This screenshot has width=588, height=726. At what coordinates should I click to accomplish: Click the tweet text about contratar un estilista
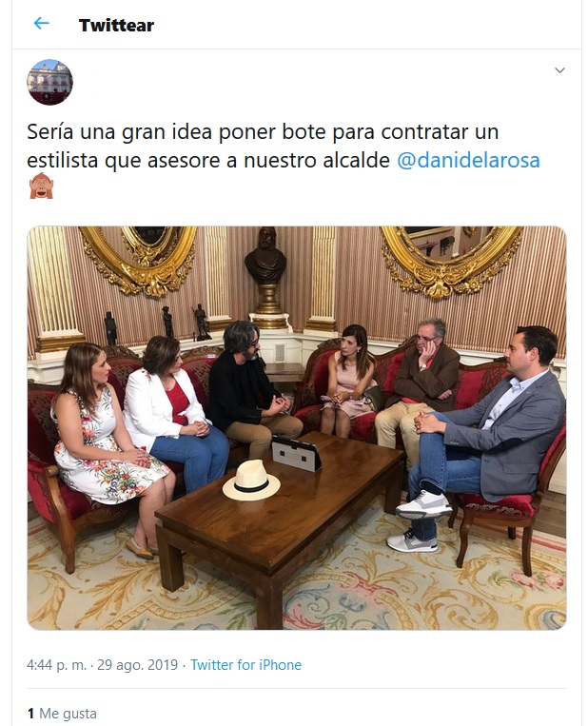[x=284, y=146]
